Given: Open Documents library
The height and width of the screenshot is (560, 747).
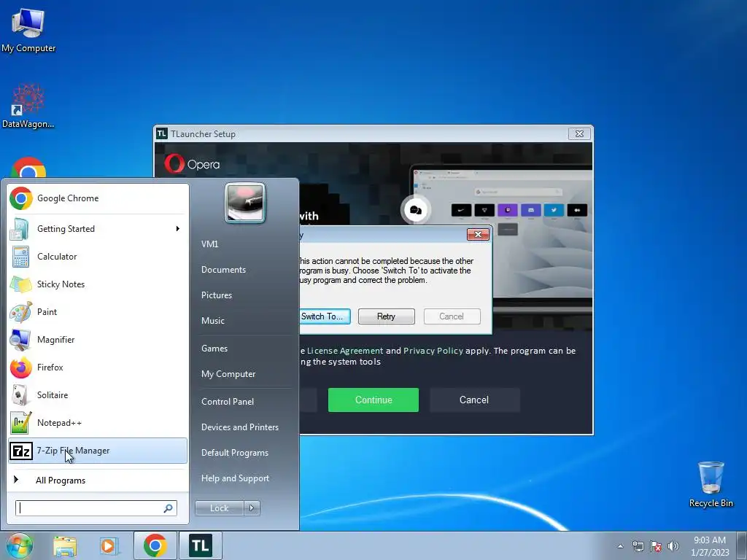Looking at the screenshot, I should tap(223, 270).
